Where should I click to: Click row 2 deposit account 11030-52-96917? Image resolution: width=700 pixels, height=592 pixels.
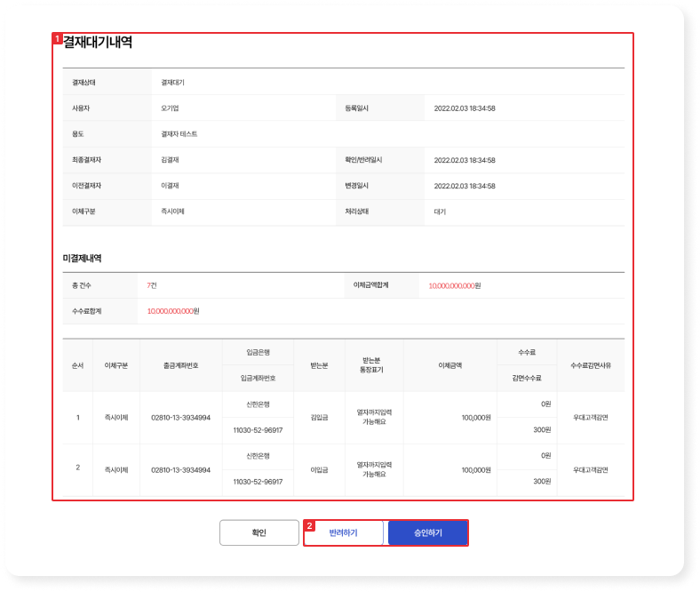tap(258, 482)
